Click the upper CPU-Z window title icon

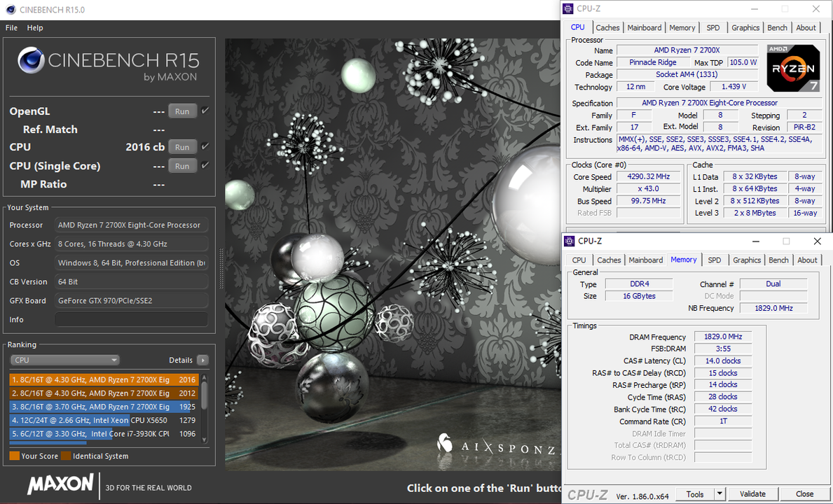point(568,8)
